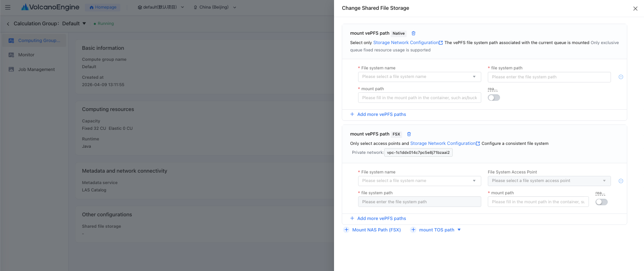Open the hamburger navigation menu
Viewport: 644px width, 271px height.
point(8,7)
